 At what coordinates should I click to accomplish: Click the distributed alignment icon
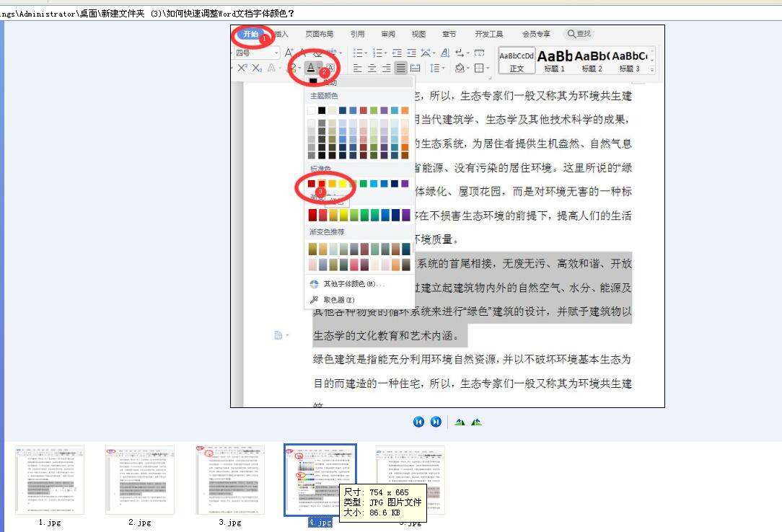tap(415, 68)
